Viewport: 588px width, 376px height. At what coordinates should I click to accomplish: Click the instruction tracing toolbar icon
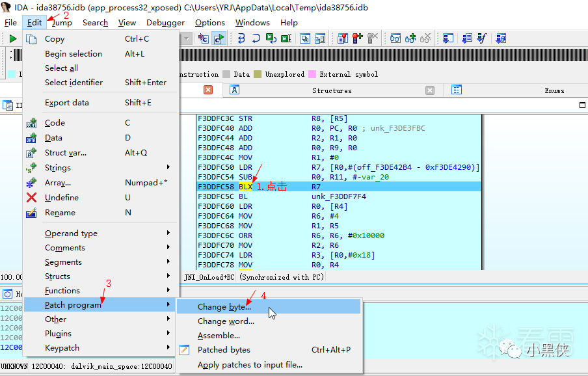pyautogui.click(x=467, y=38)
